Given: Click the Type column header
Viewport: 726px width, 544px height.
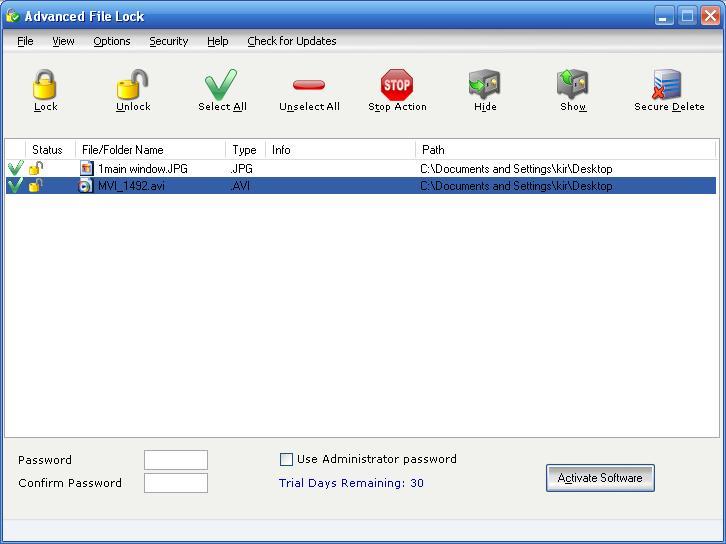Looking at the screenshot, I should pyautogui.click(x=245, y=150).
